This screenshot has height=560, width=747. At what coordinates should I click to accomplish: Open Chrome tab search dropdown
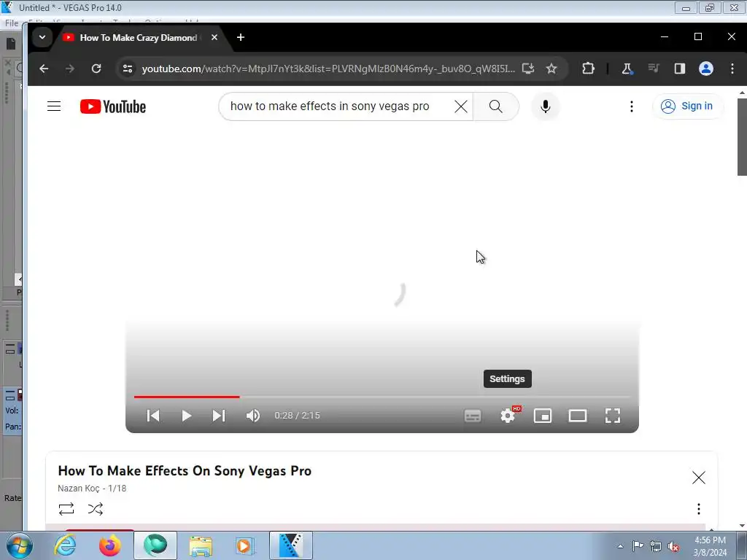tap(42, 37)
